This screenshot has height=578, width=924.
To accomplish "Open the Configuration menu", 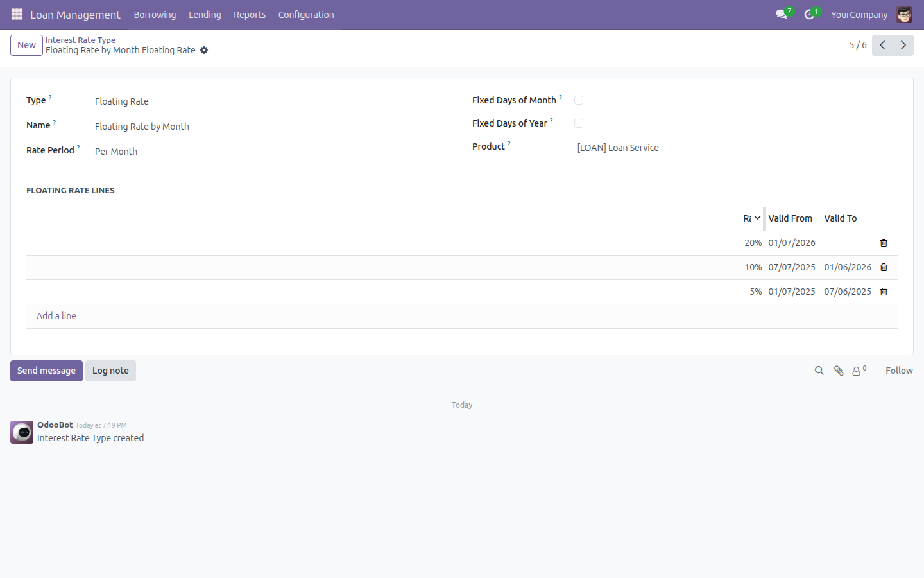I will click(306, 14).
